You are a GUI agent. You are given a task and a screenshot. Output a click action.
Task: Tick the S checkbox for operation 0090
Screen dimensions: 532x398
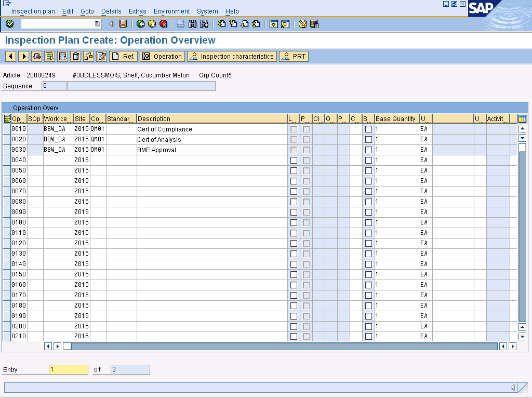click(368, 212)
